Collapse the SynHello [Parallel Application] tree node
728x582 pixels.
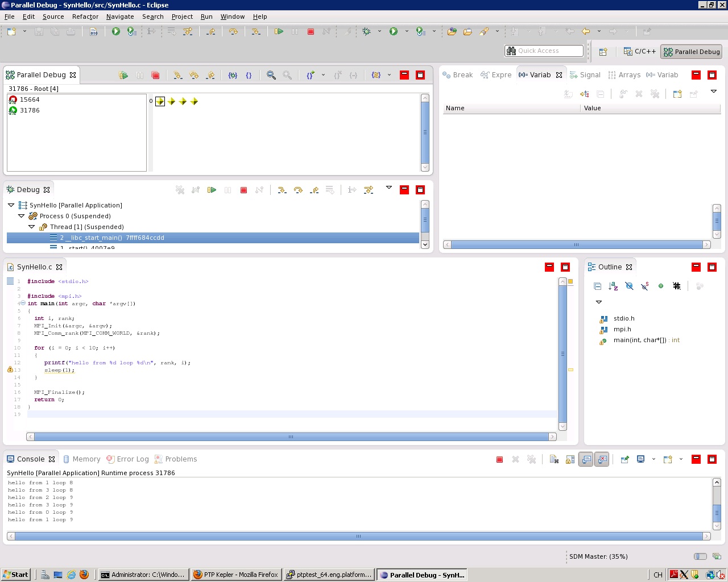11,205
